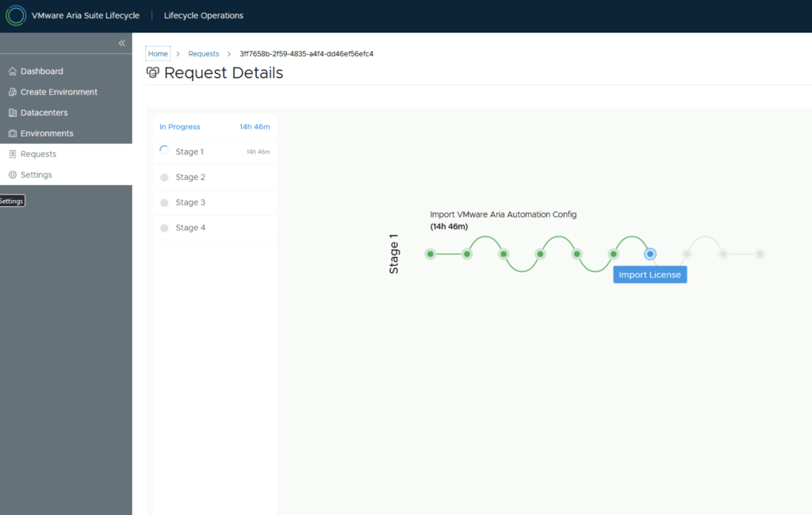This screenshot has width=812, height=515.
Task: Open Home breadcrumb link
Action: click(x=158, y=54)
